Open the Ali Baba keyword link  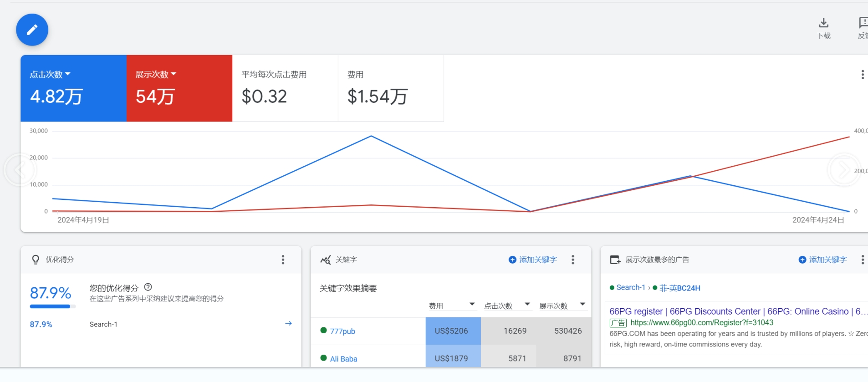[343, 359]
